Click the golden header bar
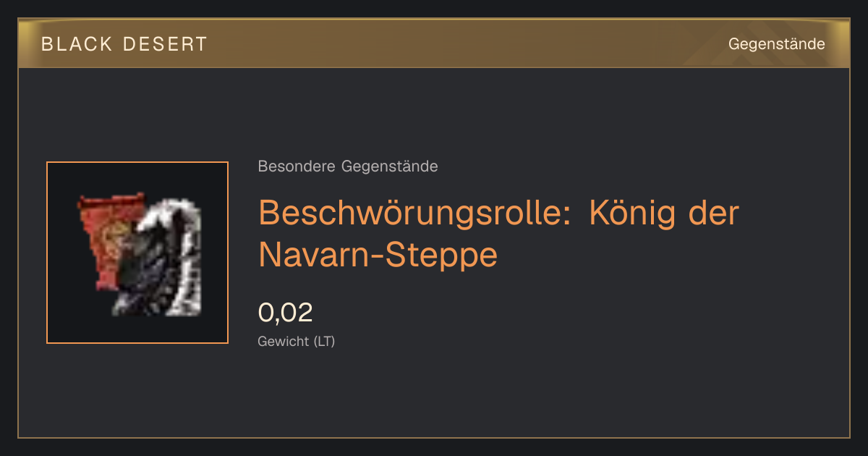 coord(434,43)
